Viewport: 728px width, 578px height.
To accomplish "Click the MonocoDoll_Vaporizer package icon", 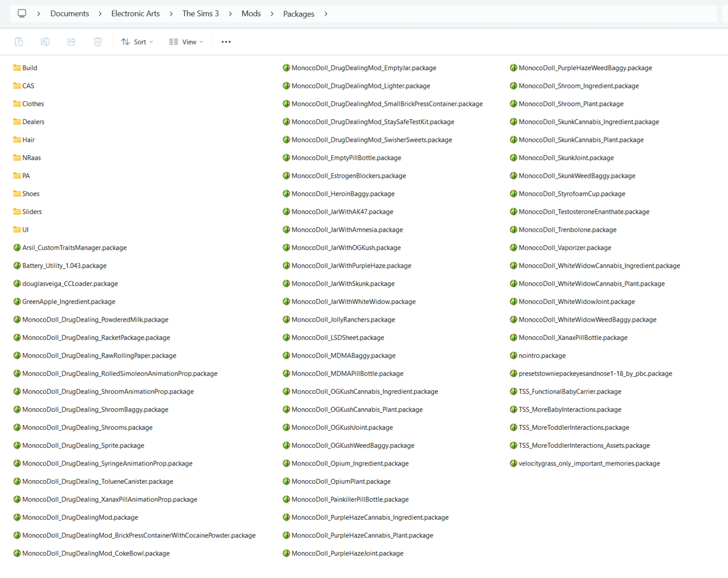I will [x=513, y=248].
